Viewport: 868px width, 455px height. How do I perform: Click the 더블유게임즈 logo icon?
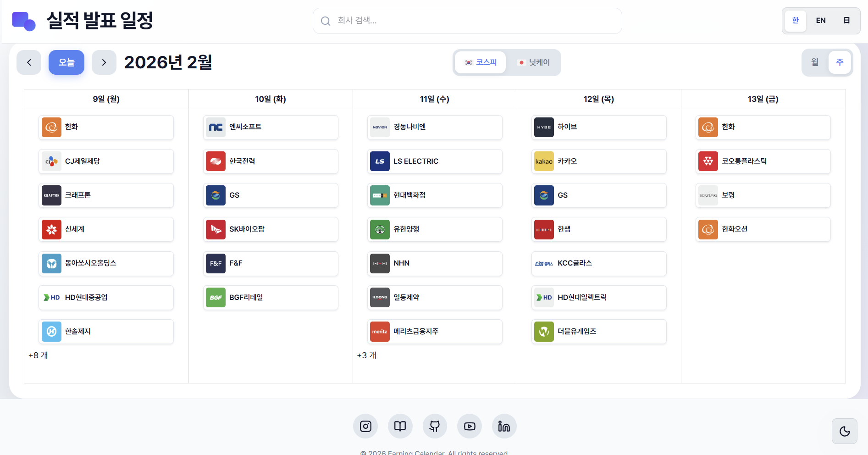(x=544, y=332)
